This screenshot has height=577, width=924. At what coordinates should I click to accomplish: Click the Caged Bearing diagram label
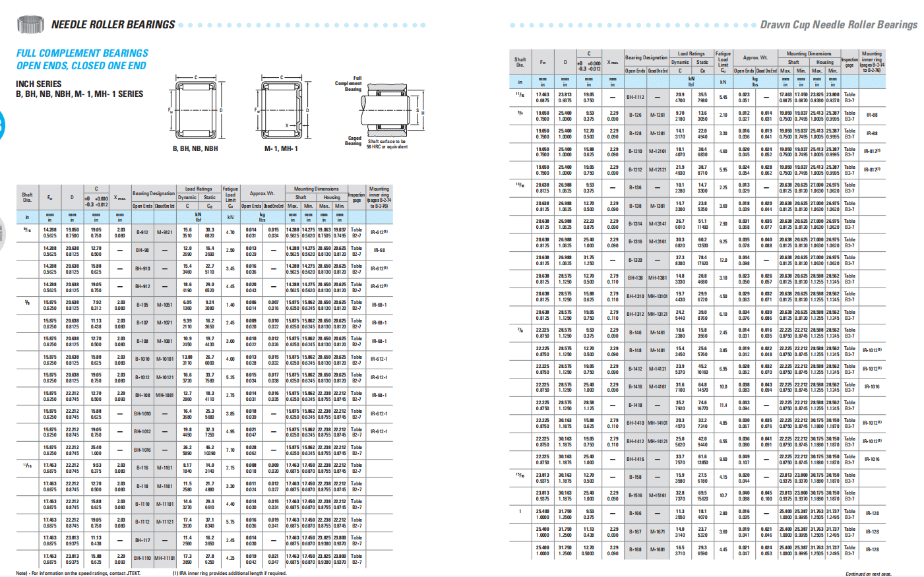[x=354, y=140]
